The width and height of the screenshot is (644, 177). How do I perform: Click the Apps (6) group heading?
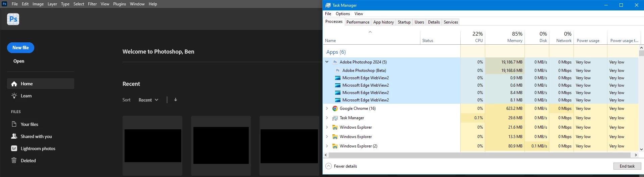coord(336,52)
